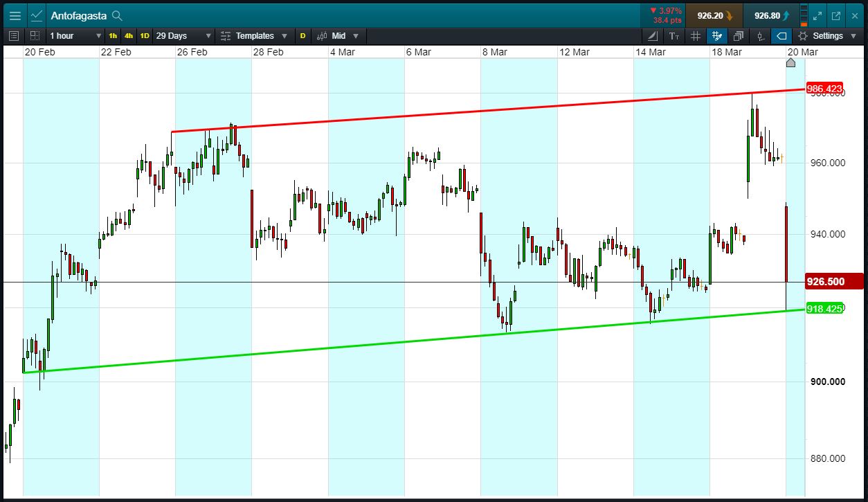The image size is (868, 502).
Task: Select the green lower support trendline
Action: click(x=415, y=341)
